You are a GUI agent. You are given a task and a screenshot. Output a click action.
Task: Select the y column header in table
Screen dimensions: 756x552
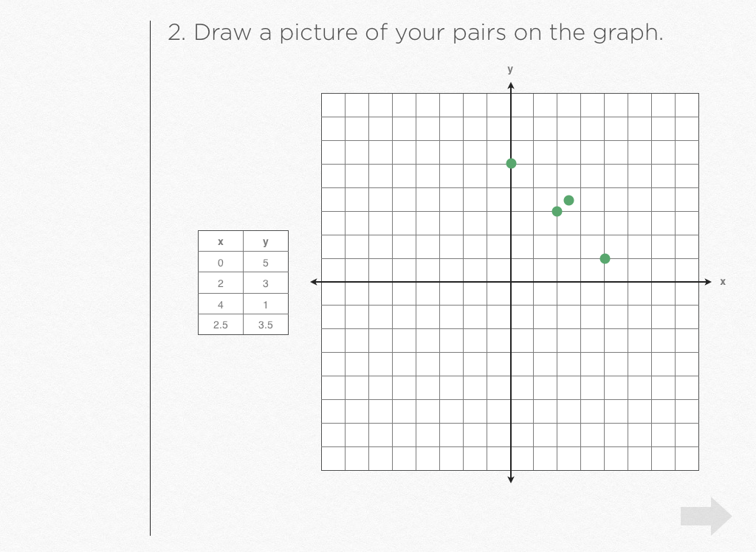point(266,242)
